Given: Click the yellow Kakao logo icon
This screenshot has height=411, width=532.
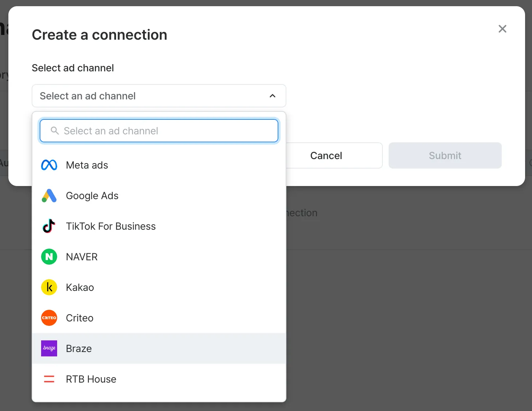Looking at the screenshot, I should click(49, 287).
